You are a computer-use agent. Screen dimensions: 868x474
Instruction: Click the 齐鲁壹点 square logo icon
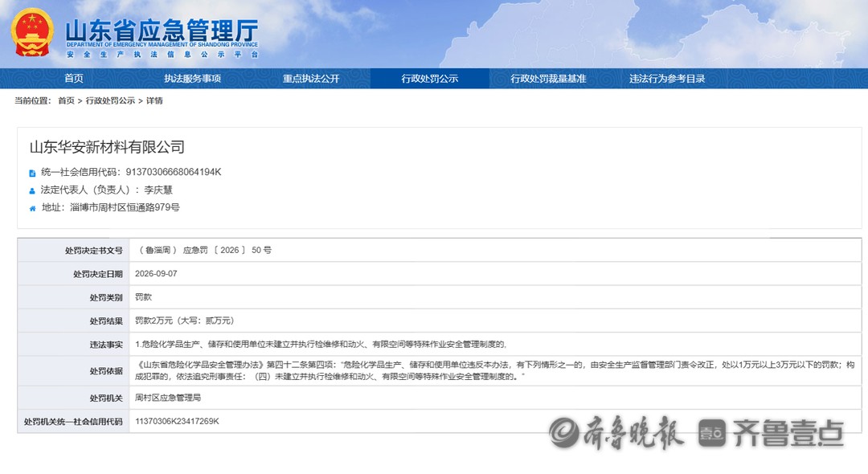pos(711,433)
